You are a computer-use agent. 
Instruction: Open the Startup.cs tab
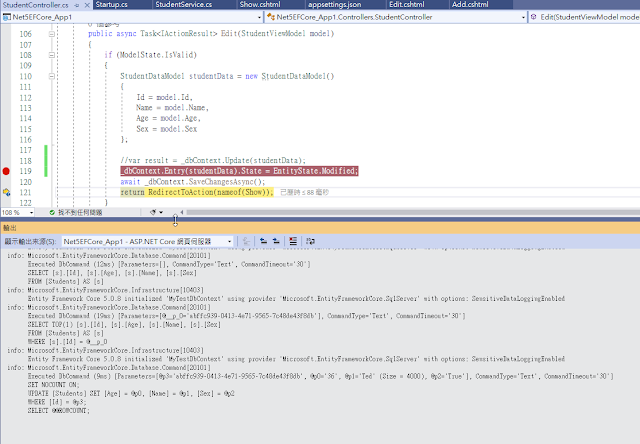tap(111, 4)
